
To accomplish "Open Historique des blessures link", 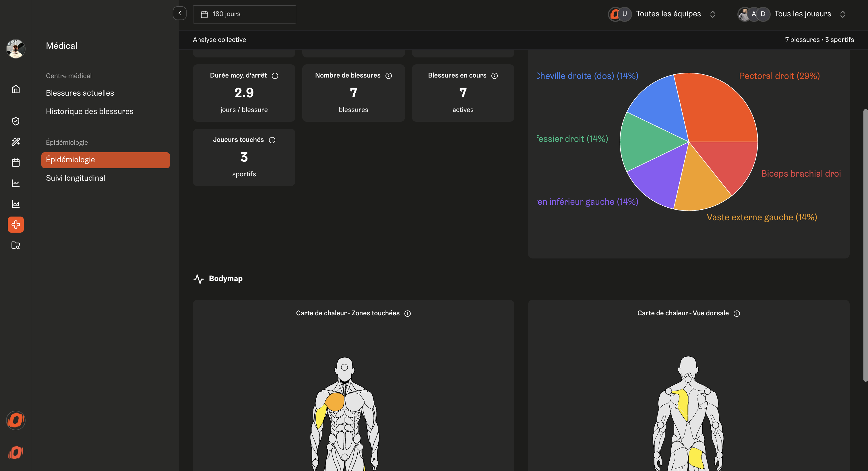I will [x=90, y=111].
